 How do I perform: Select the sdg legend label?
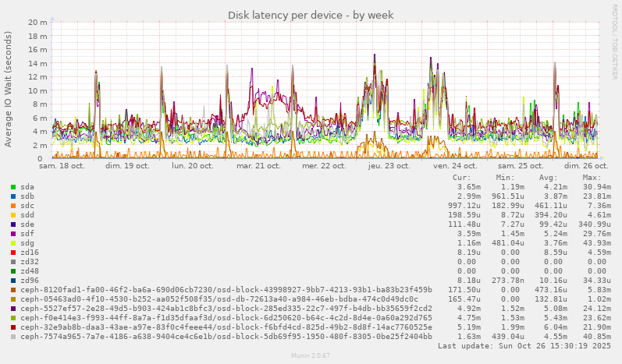point(27,243)
